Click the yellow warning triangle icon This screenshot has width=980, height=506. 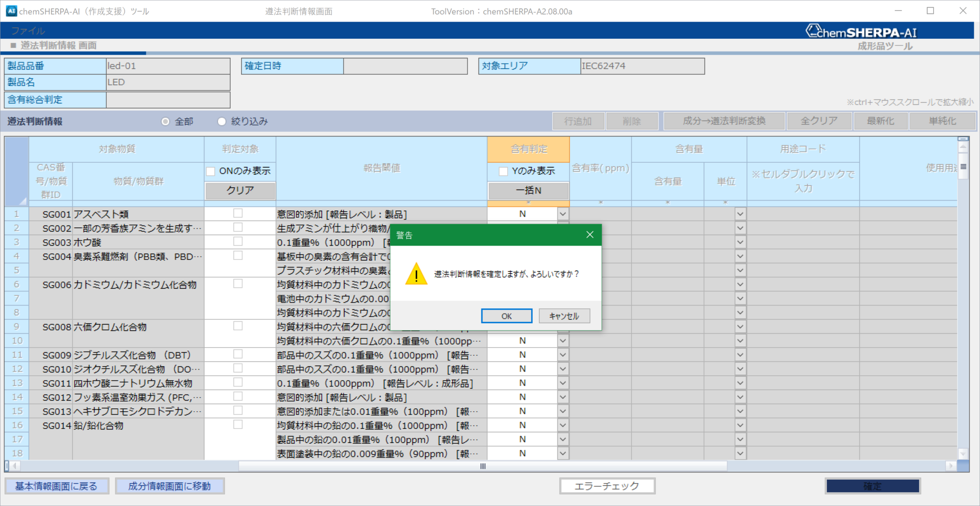pos(416,274)
